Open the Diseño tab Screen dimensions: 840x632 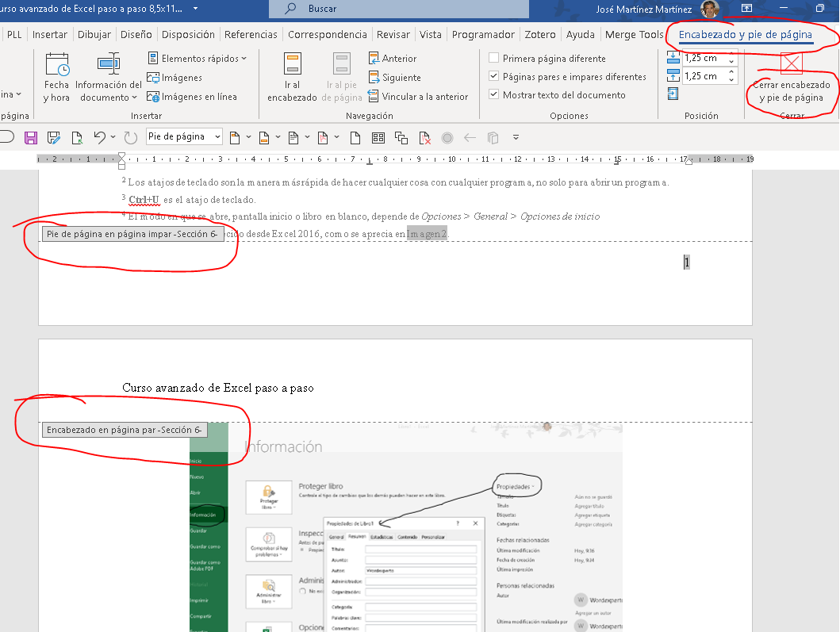point(136,35)
